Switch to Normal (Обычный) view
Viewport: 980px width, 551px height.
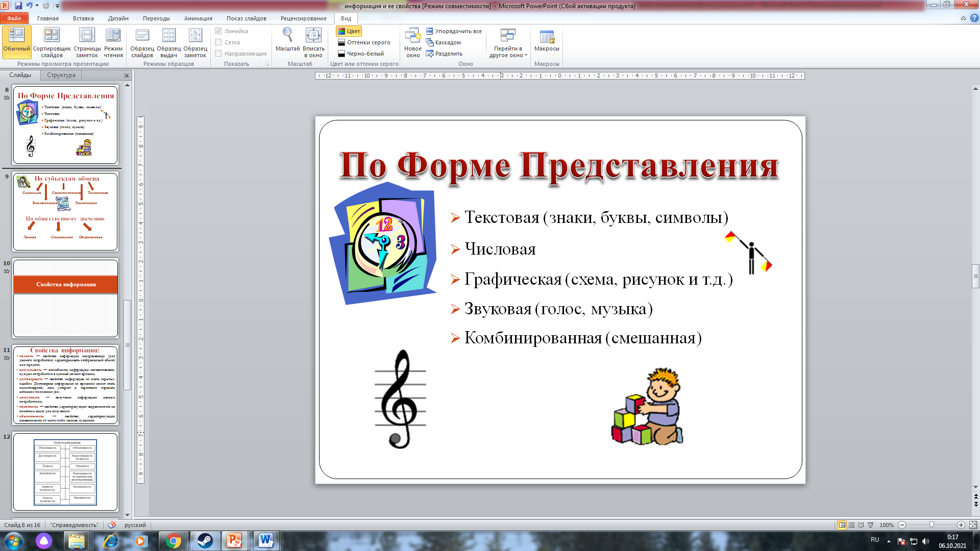click(x=17, y=42)
